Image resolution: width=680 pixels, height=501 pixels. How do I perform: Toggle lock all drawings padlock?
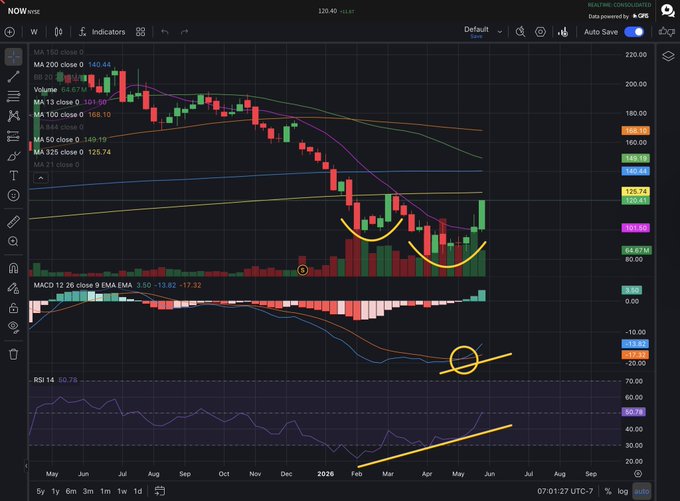pos(13,308)
